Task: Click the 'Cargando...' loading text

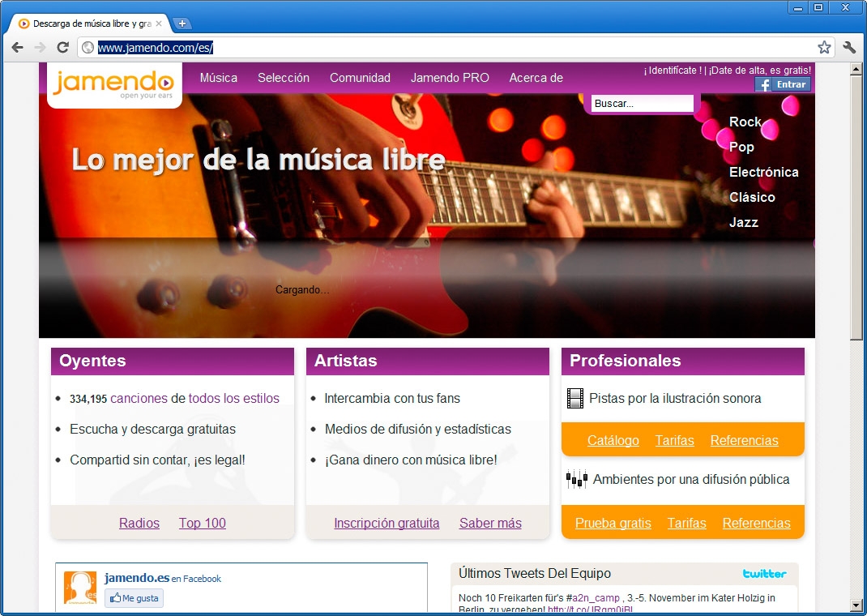Action: (x=302, y=289)
